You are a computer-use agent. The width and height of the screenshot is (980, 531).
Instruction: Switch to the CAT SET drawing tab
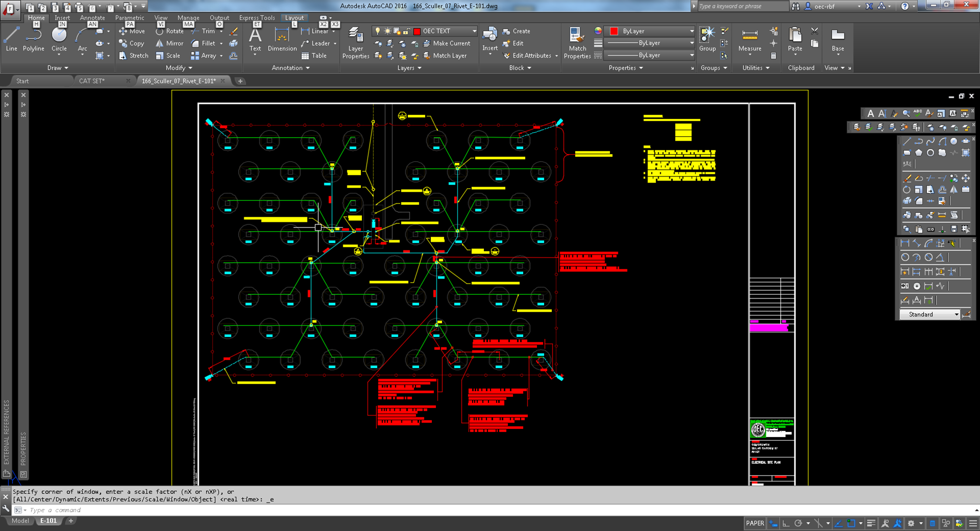pos(92,81)
